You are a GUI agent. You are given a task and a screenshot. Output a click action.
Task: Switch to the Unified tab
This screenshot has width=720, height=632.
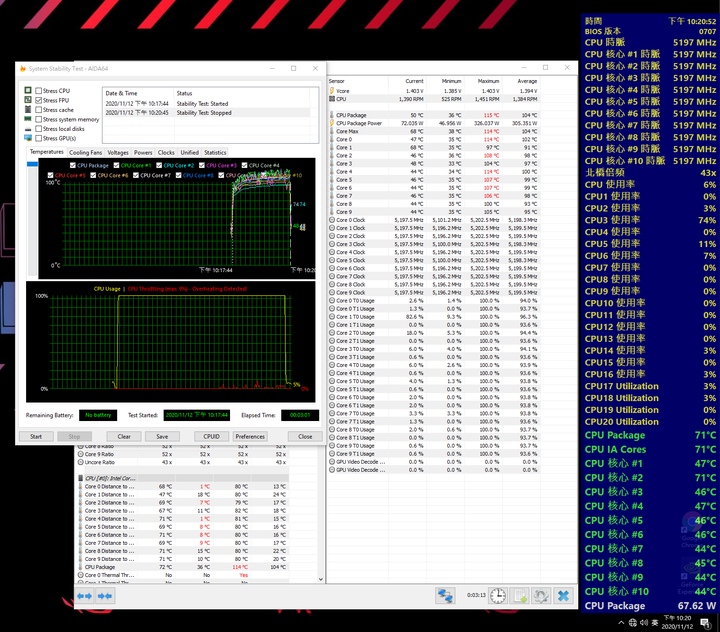click(190, 152)
